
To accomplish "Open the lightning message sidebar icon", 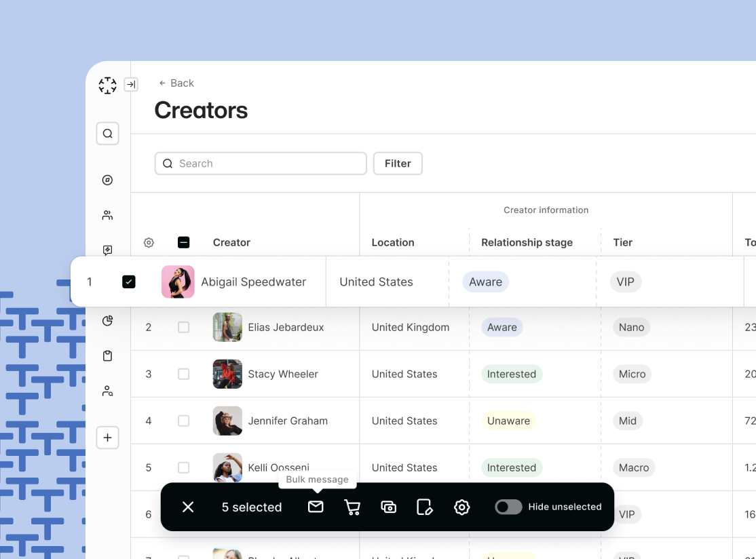I will coord(107,250).
